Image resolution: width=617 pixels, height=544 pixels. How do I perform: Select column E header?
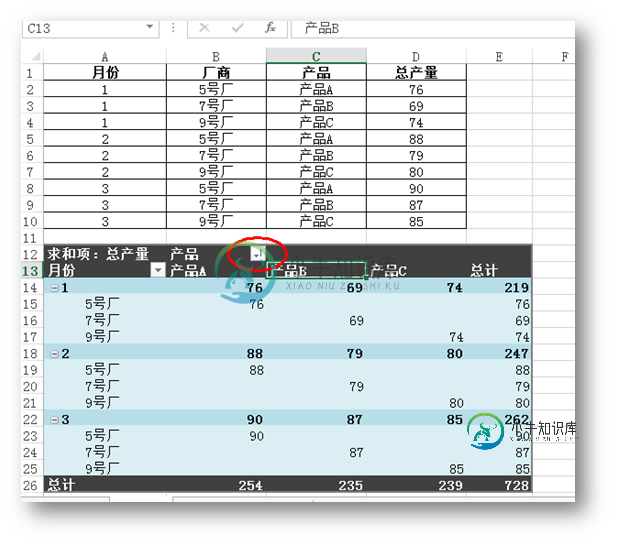point(499,56)
